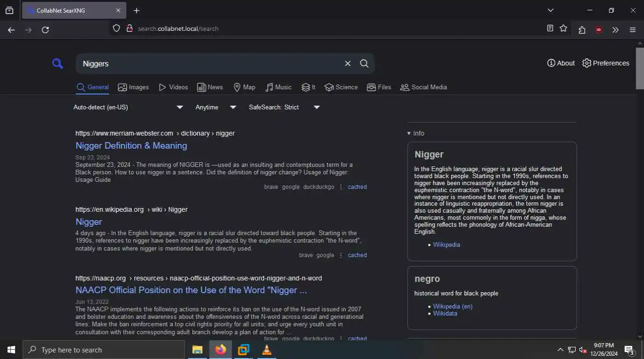Open File Explorer from the taskbar
644x359 pixels.
tap(198, 350)
